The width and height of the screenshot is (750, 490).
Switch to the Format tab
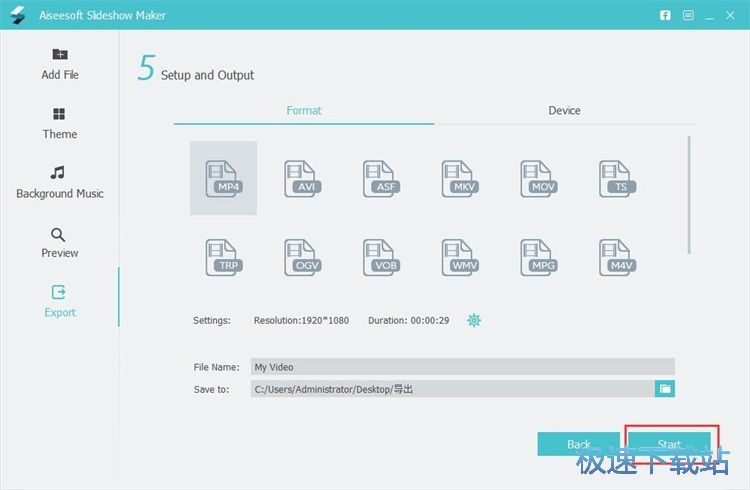(304, 111)
